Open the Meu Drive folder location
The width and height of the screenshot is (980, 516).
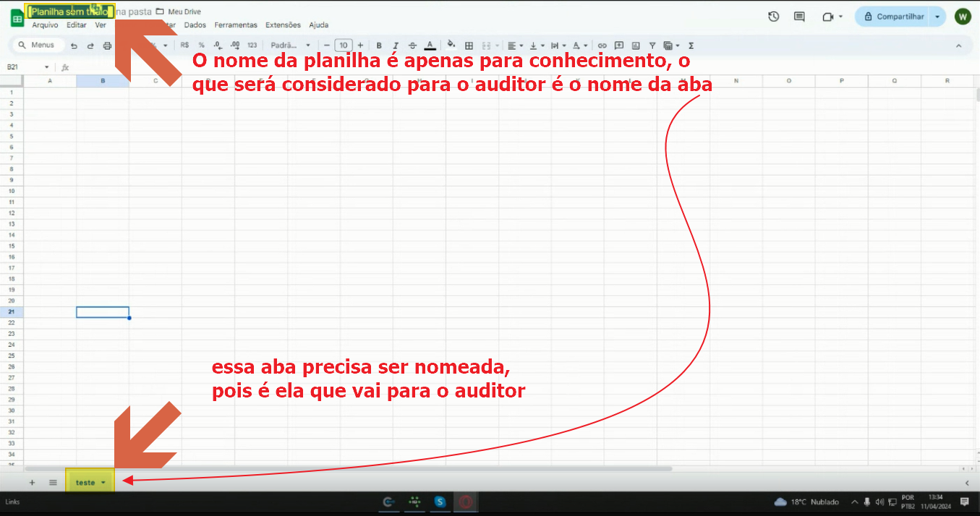point(179,12)
